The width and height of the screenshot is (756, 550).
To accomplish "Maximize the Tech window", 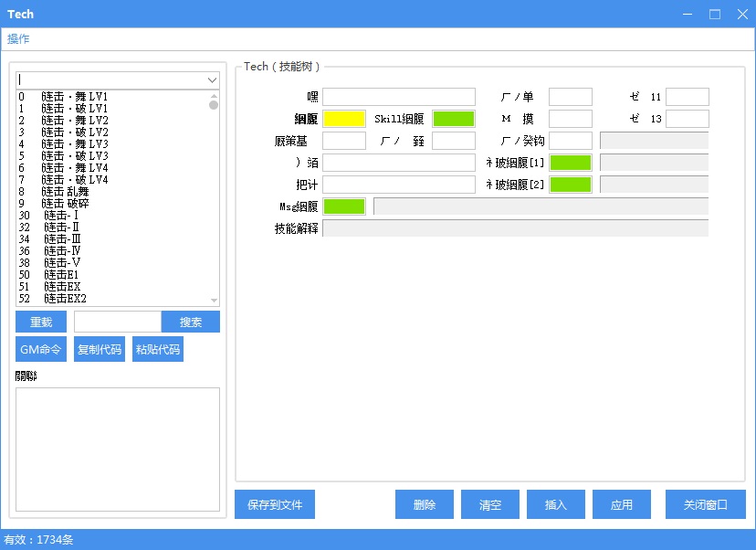I will pos(715,14).
